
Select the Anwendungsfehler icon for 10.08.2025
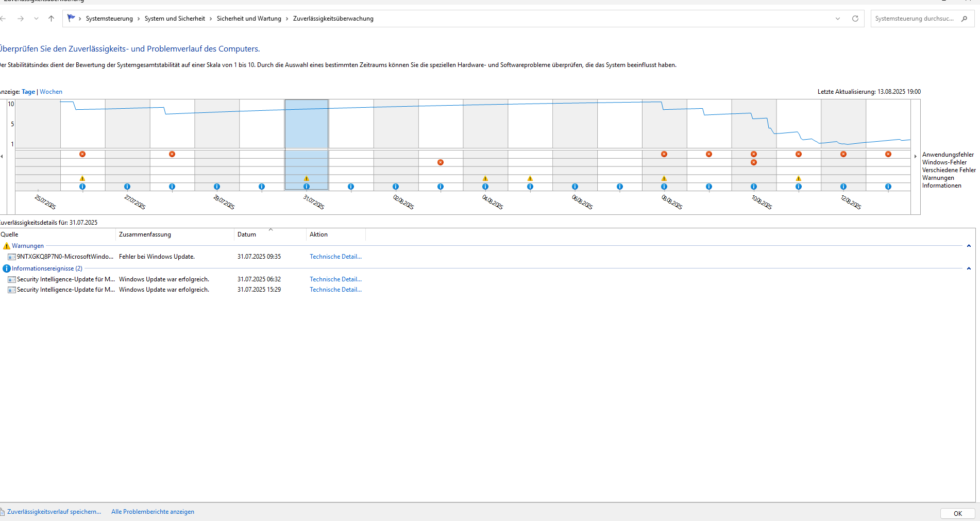[x=754, y=154]
